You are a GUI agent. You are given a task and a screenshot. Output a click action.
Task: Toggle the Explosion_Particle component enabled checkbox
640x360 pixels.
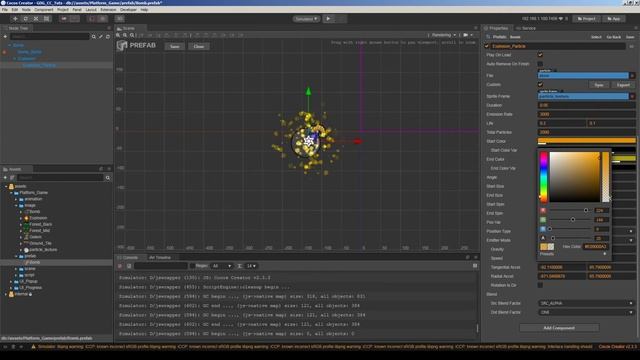click(x=487, y=47)
